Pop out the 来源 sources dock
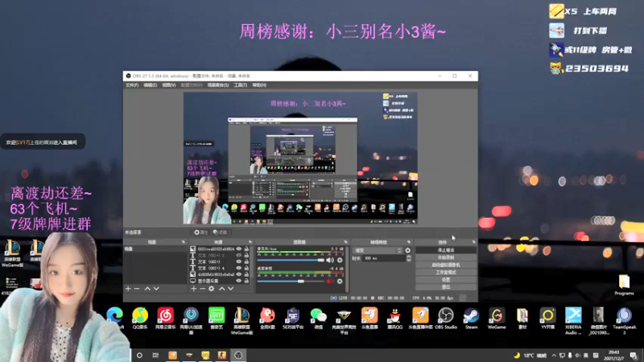Viewport: 644px width, 362px height. pyautogui.click(x=250, y=242)
